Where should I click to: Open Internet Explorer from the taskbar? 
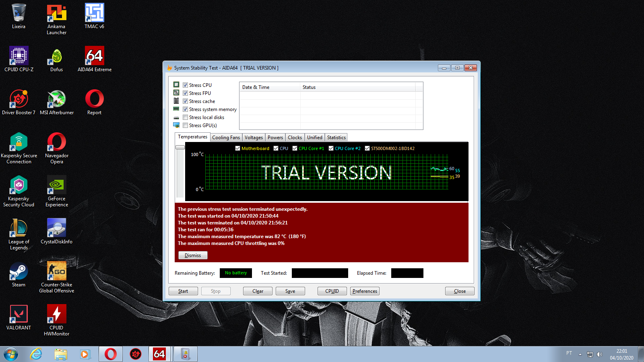tap(36, 354)
